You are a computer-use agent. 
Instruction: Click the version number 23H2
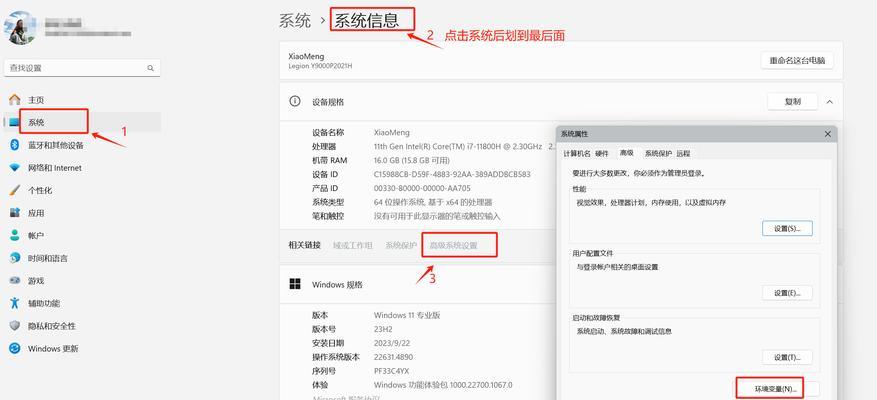(x=384, y=329)
